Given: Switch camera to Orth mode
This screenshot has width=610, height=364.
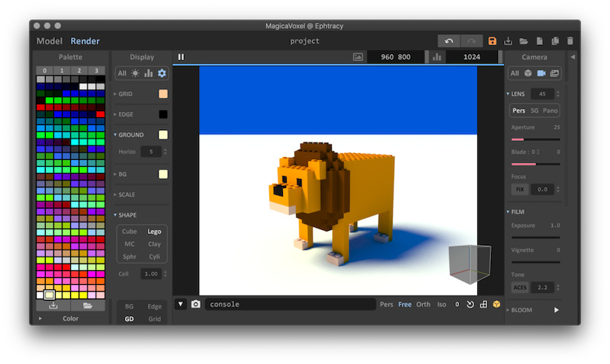Looking at the screenshot, I should 423,305.
